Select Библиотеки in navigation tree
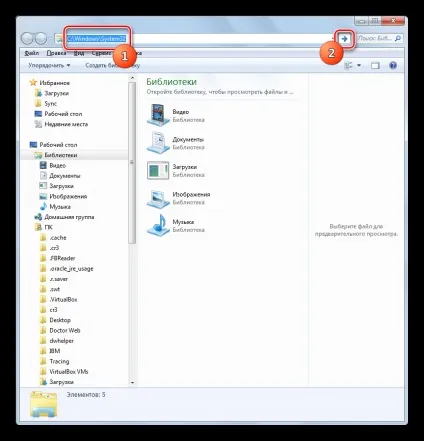The image size is (424, 441). pos(60,155)
